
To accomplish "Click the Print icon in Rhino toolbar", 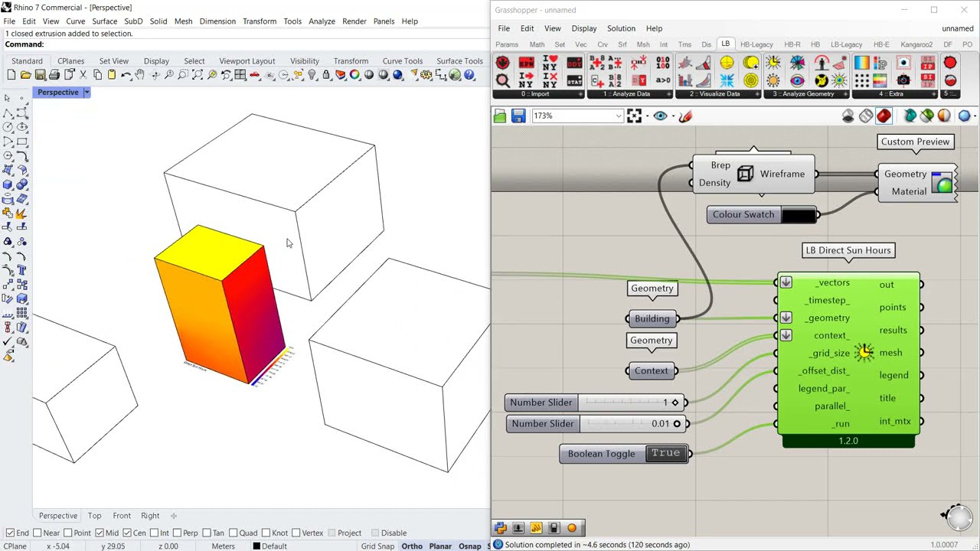I will tap(54, 75).
